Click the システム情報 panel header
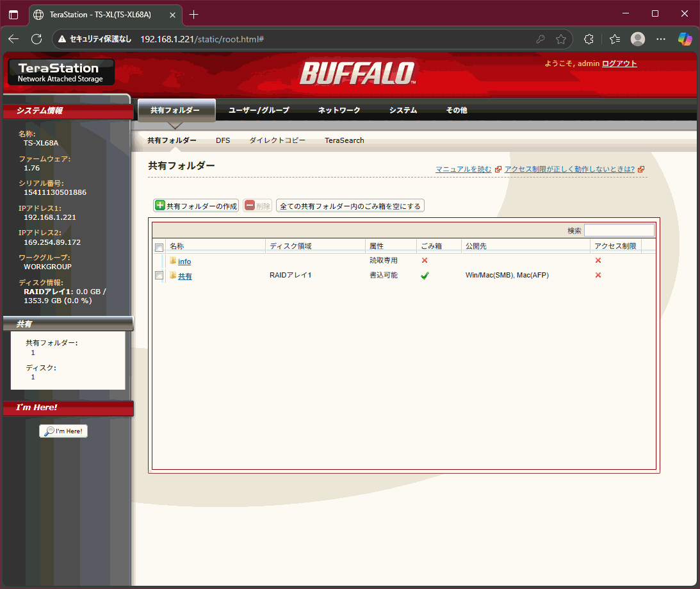700x589 pixels. 69,111
